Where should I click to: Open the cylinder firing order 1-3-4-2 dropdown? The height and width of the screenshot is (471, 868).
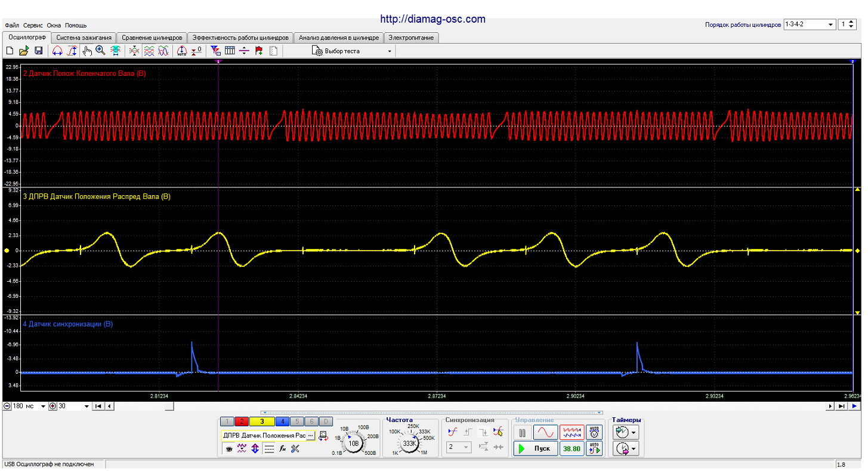tap(809, 24)
